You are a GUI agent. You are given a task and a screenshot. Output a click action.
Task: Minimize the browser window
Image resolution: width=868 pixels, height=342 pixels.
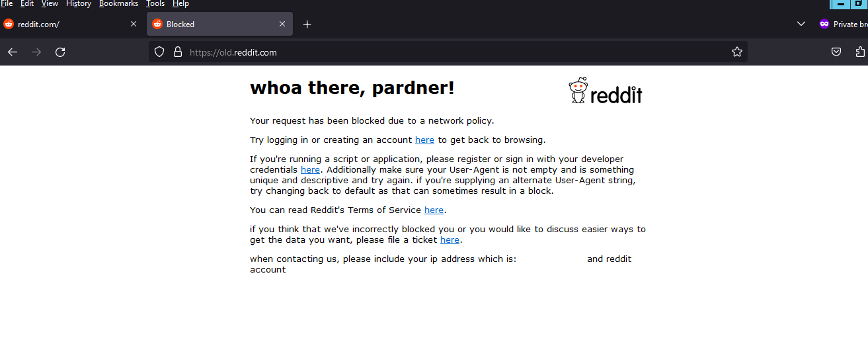click(840, 3)
